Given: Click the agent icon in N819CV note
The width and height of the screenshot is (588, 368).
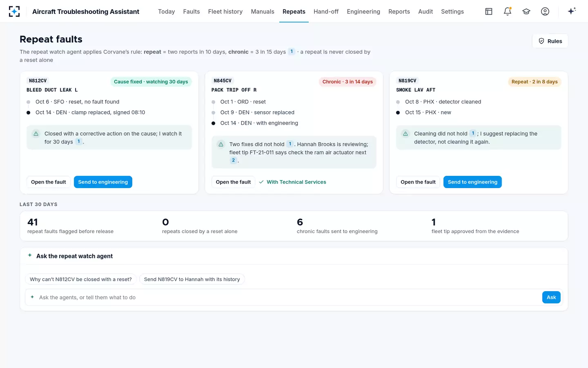Looking at the screenshot, I should [405, 134].
